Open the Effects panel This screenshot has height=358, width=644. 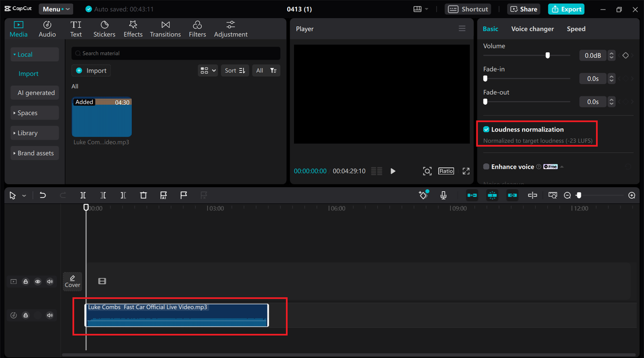pyautogui.click(x=133, y=29)
